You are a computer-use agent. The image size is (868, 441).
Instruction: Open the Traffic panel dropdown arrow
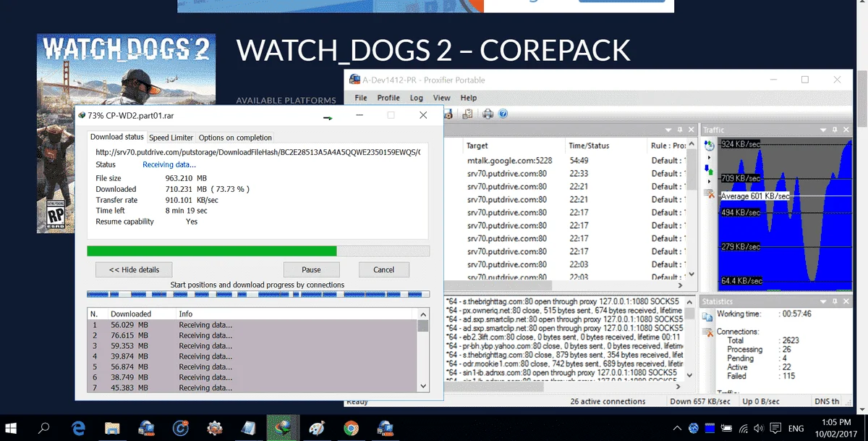(824, 129)
